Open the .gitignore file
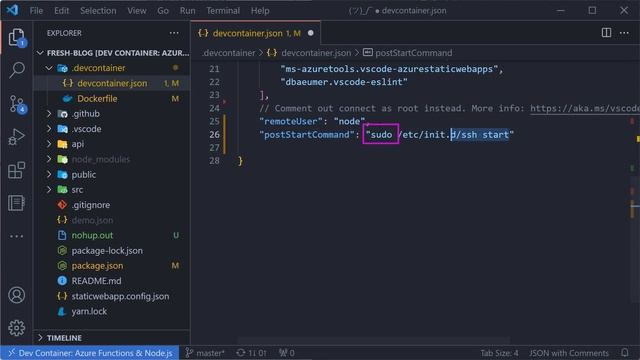Image resolution: width=640 pixels, height=360 pixels. pyautogui.click(x=111, y=205)
